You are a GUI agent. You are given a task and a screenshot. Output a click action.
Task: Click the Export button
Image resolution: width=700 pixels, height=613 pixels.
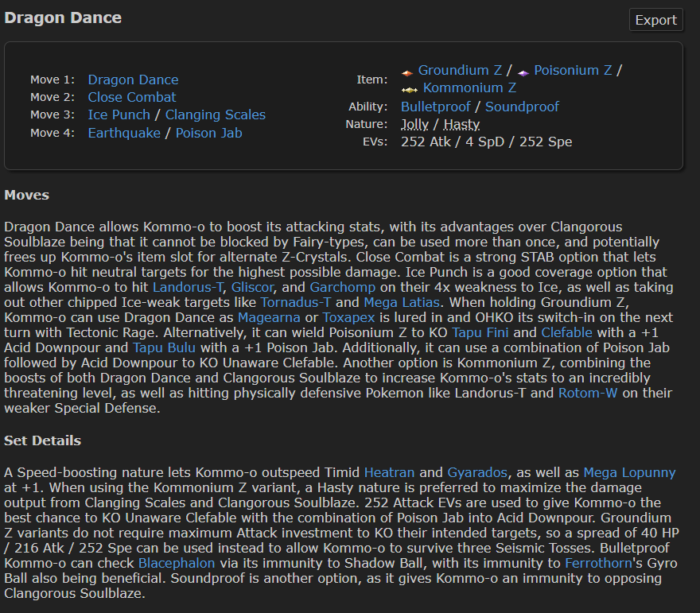pyautogui.click(x=655, y=21)
